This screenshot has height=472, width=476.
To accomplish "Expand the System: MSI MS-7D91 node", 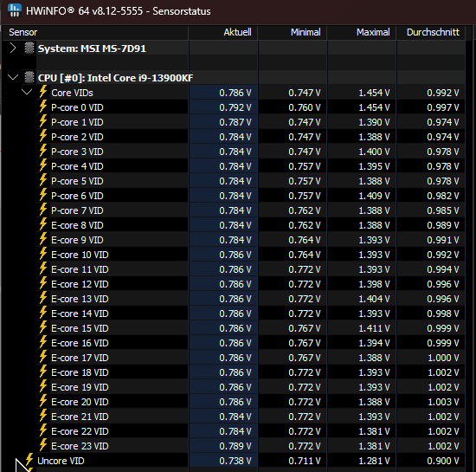I will pyautogui.click(x=13, y=48).
